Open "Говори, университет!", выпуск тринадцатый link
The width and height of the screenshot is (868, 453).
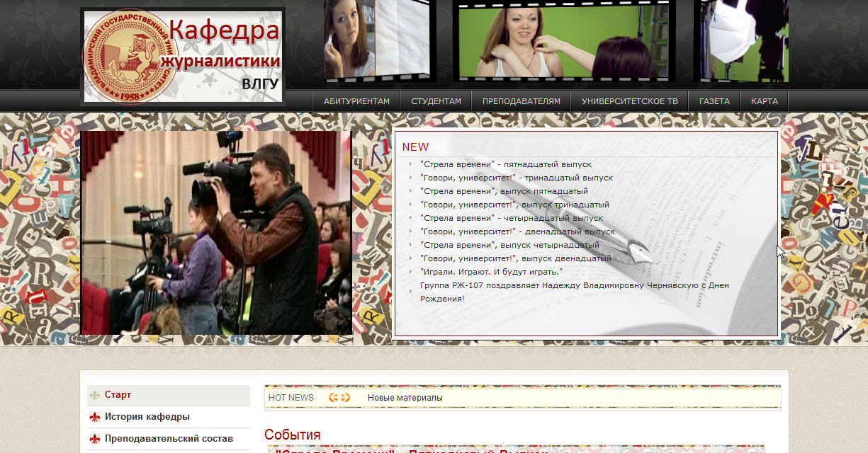pyautogui.click(x=514, y=205)
